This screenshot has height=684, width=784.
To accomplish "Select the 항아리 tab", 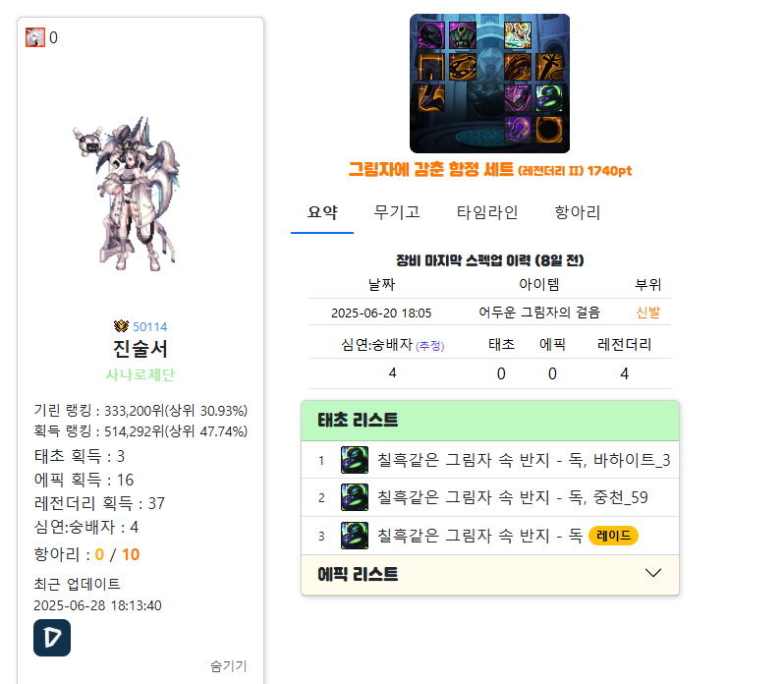I will [578, 212].
